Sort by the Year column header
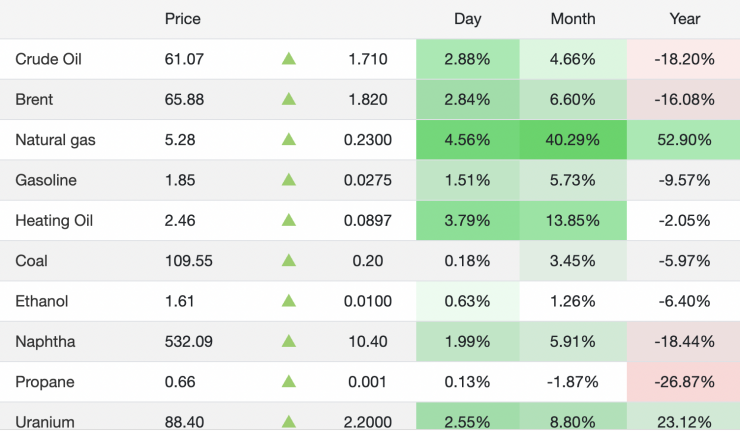This screenshot has height=431, width=740. [x=684, y=19]
